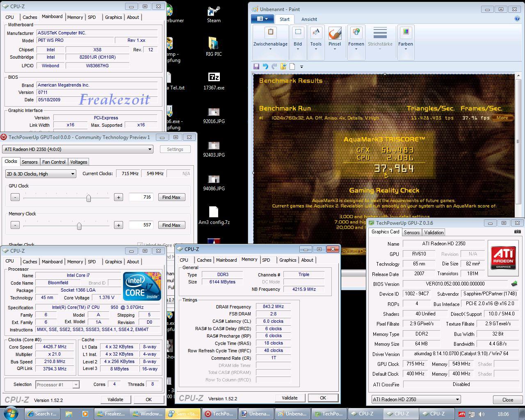Screen dimensions: 525x420
Task: Select the 94086.JPG file on desktop
Action: click(214, 182)
